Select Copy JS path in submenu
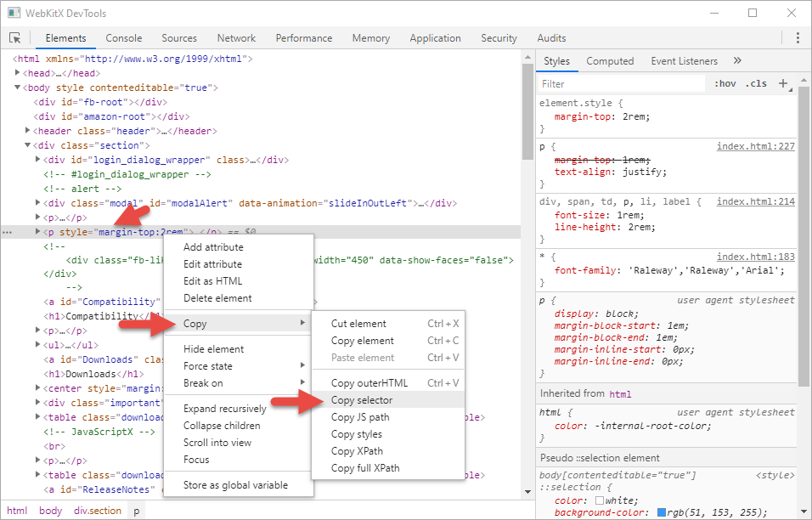This screenshot has width=812, height=520. click(388, 417)
